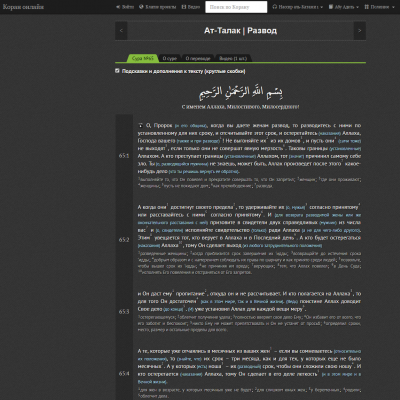Screen dimensions: 400x400
Task: Click the film icon beside Видео
Action: 184,7
